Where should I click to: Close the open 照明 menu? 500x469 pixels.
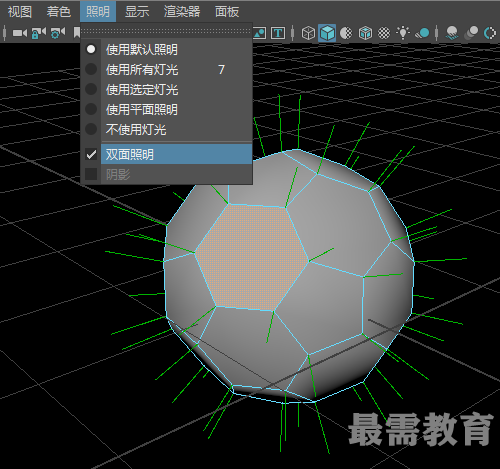click(x=98, y=12)
